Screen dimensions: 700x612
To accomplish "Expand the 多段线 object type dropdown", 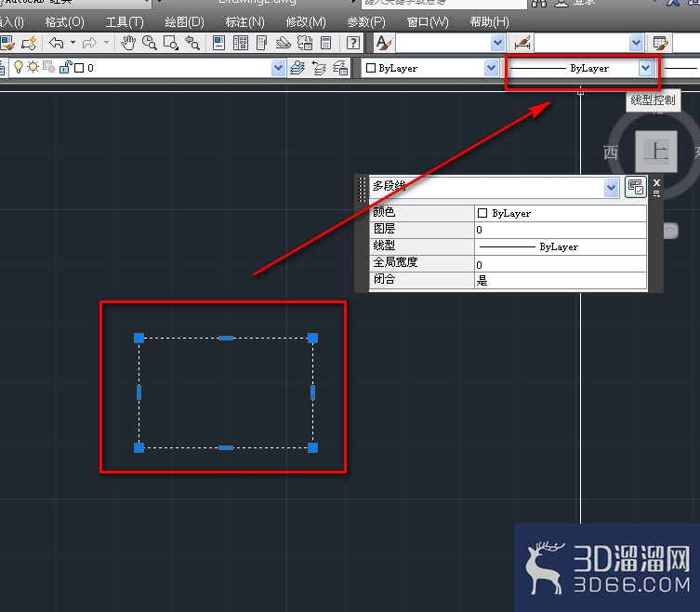I will [x=611, y=187].
